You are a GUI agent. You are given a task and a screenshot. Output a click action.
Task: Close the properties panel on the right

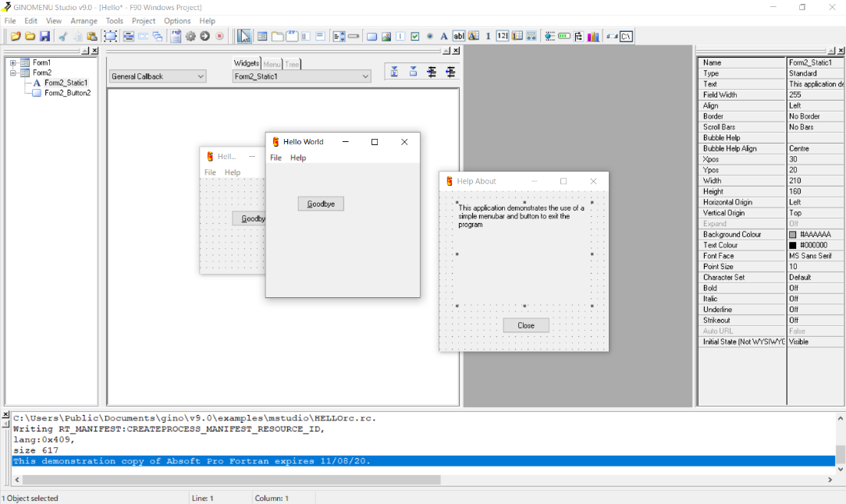(x=841, y=51)
